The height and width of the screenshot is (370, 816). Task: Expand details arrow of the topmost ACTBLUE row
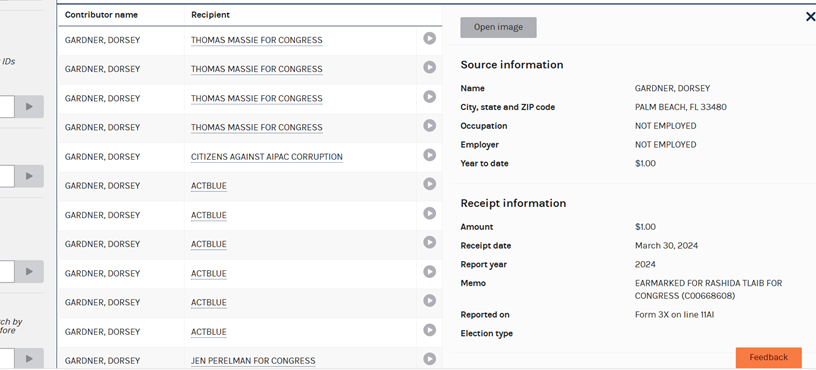(x=429, y=184)
